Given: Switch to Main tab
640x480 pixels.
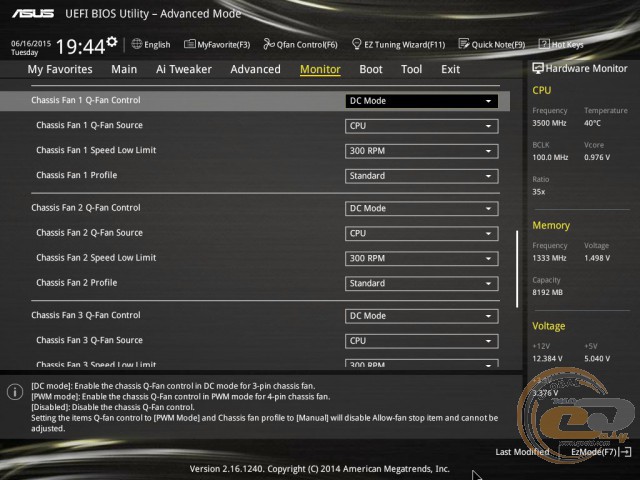Looking at the screenshot, I should coord(124,69).
